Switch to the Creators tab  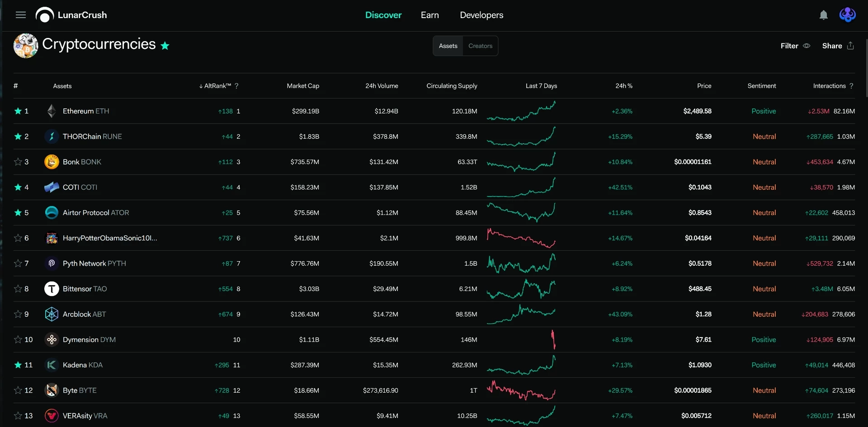[480, 46]
